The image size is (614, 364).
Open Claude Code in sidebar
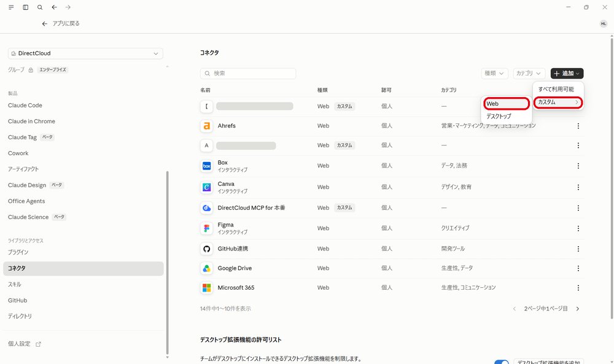(x=25, y=106)
